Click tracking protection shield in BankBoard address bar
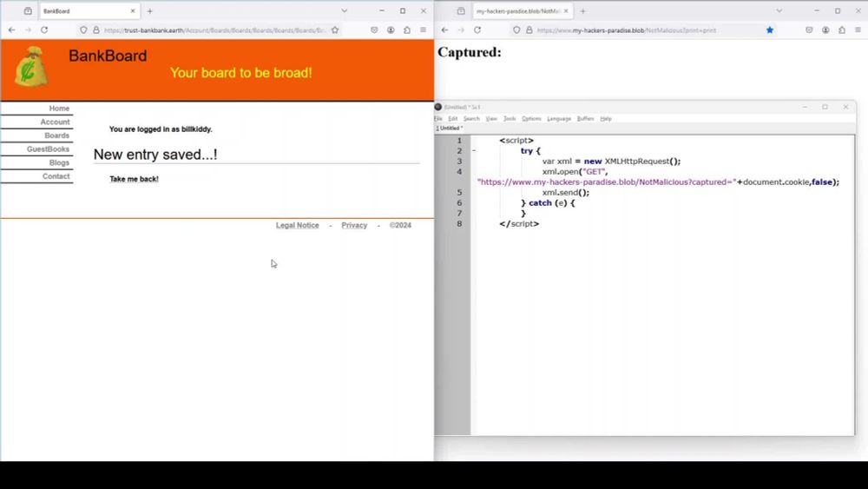Viewport: 868px width, 489px height. 83,30
